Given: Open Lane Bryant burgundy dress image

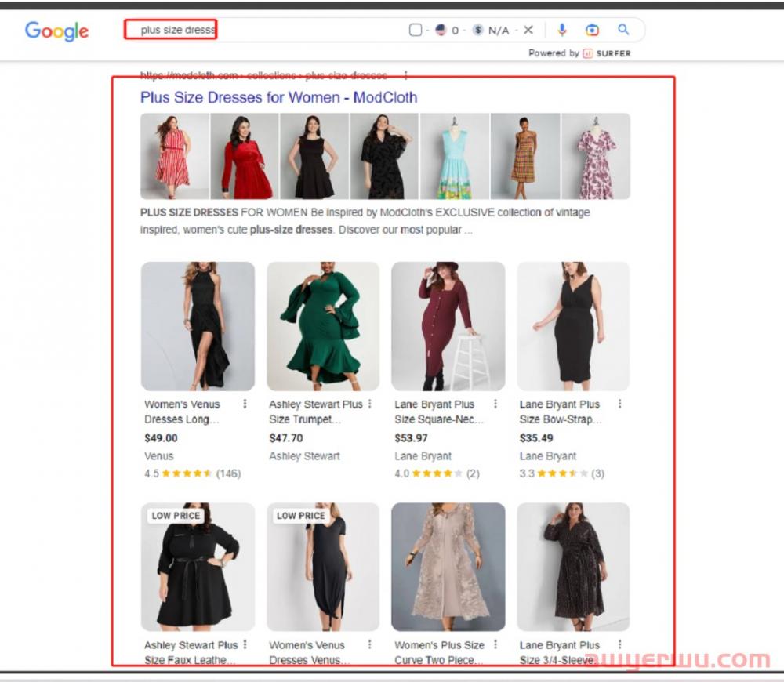Looking at the screenshot, I should [448, 326].
